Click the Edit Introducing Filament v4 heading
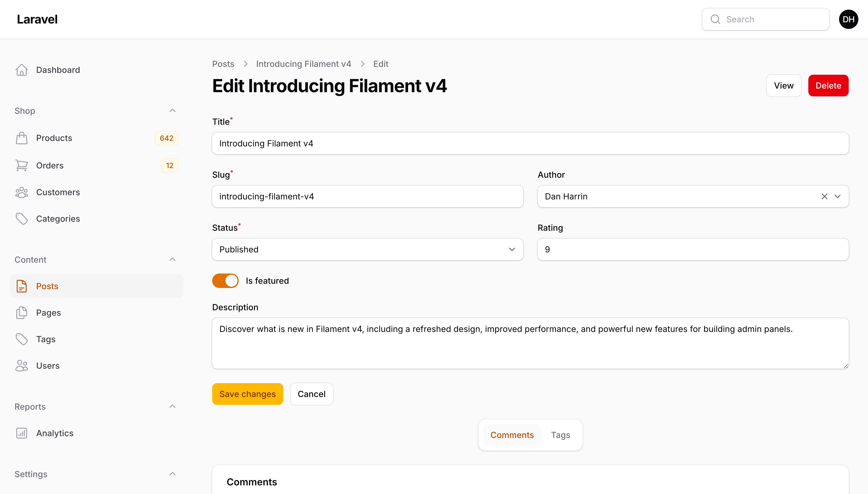The width and height of the screenshot is (868, 494). click(329, 86)
